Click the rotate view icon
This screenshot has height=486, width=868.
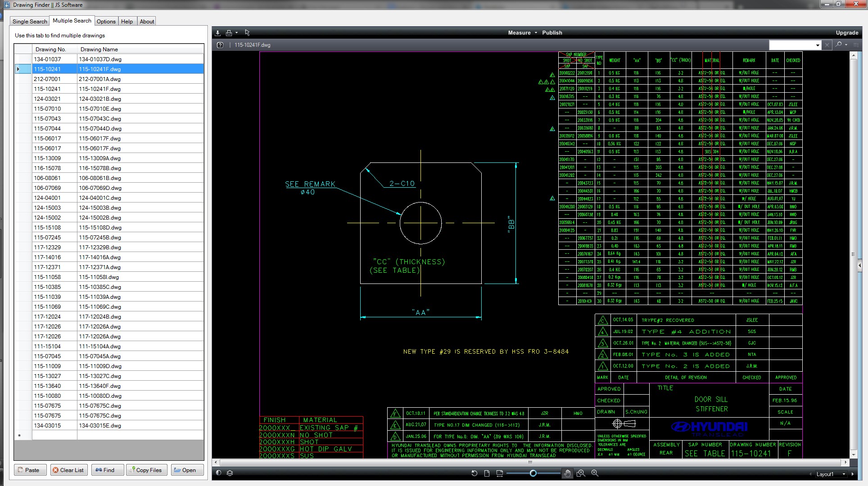click(474, 473)
